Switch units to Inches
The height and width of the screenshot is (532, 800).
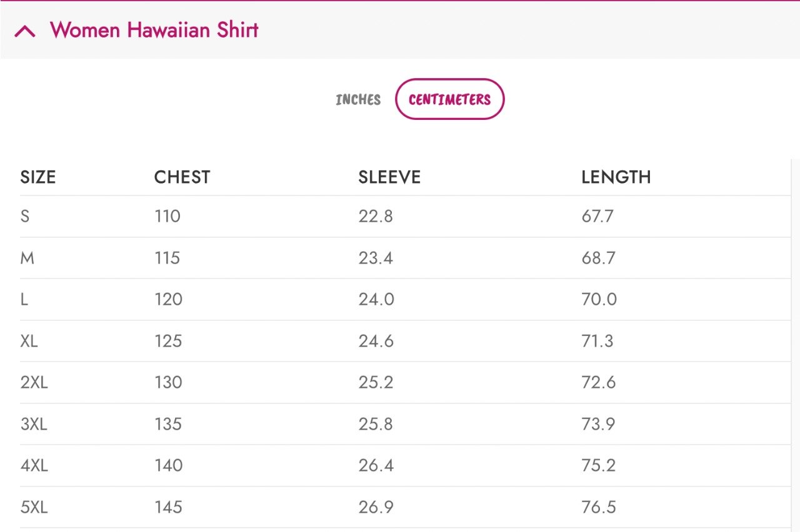point(358,99)
